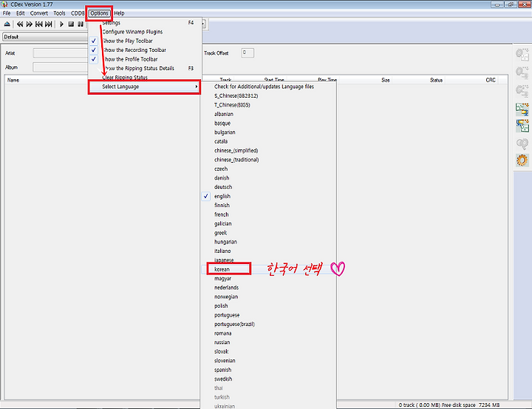532x409 pixels.
Task: Click the Extract CD tracks to WAV icon
Action: [x=522, y=55]
